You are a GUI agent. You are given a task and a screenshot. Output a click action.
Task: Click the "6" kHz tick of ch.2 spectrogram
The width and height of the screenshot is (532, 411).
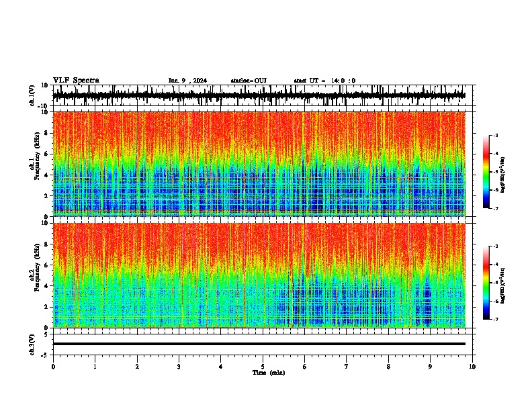click(46, 265)
